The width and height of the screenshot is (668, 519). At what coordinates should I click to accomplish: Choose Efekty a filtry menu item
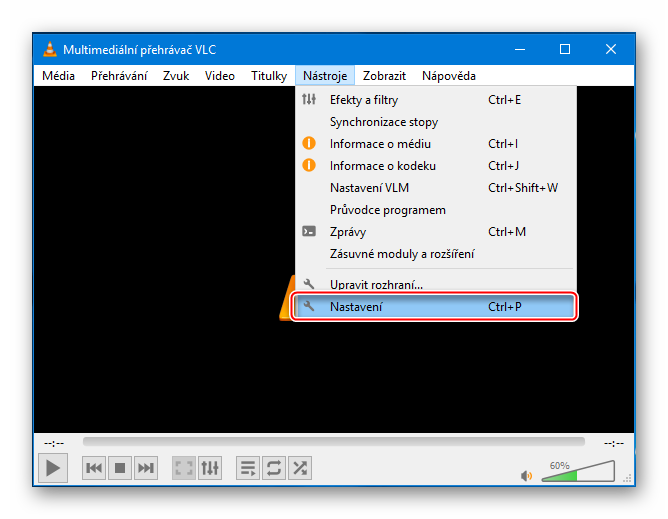[x=364, y=100]
